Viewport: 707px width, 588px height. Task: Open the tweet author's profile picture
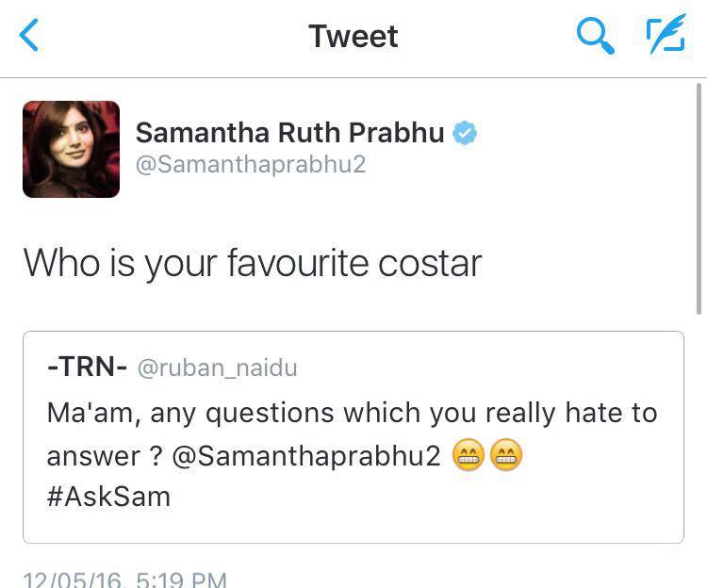pos(72,149)
